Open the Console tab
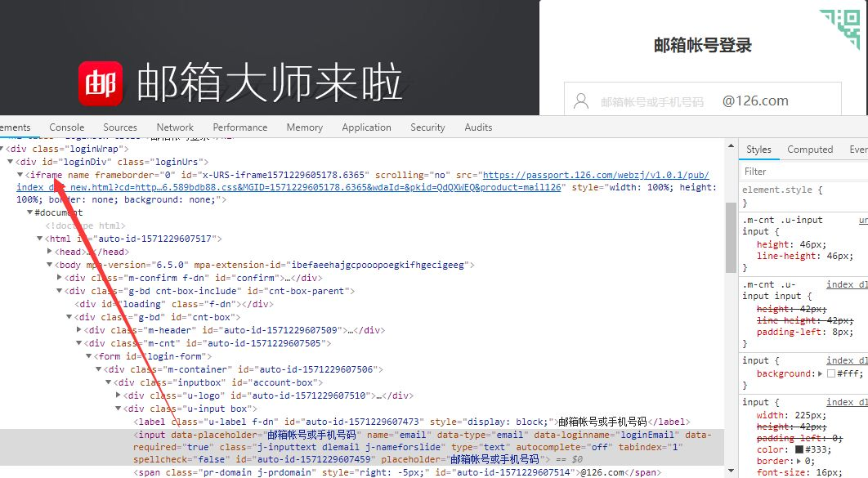 66,127
